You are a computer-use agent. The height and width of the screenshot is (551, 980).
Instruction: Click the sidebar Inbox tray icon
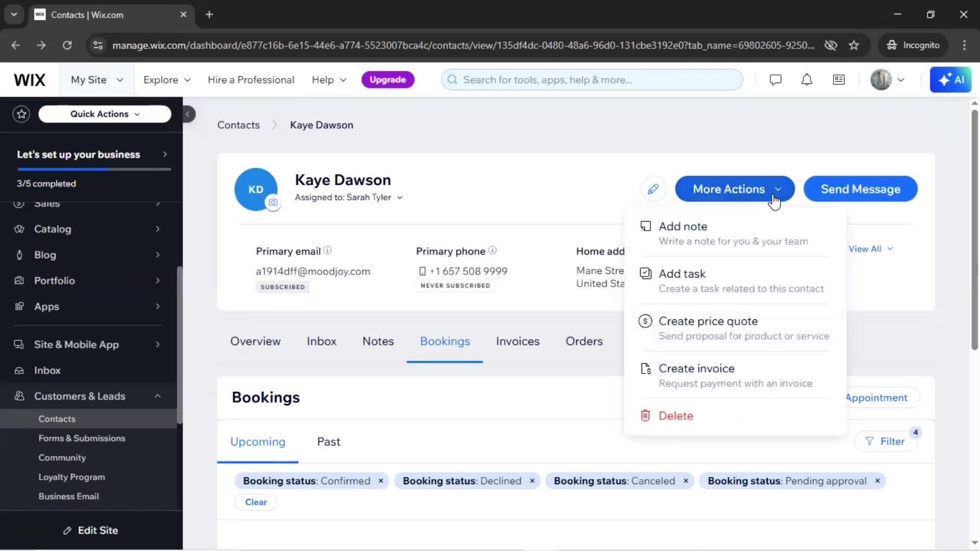pyautogui.click(x=19, y=370)
